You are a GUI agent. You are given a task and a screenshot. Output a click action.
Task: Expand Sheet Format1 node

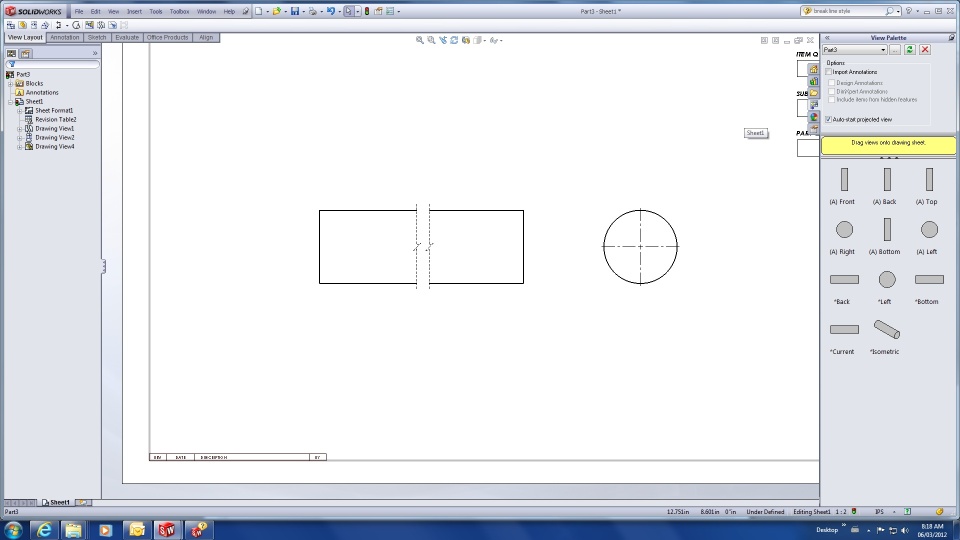20,111
